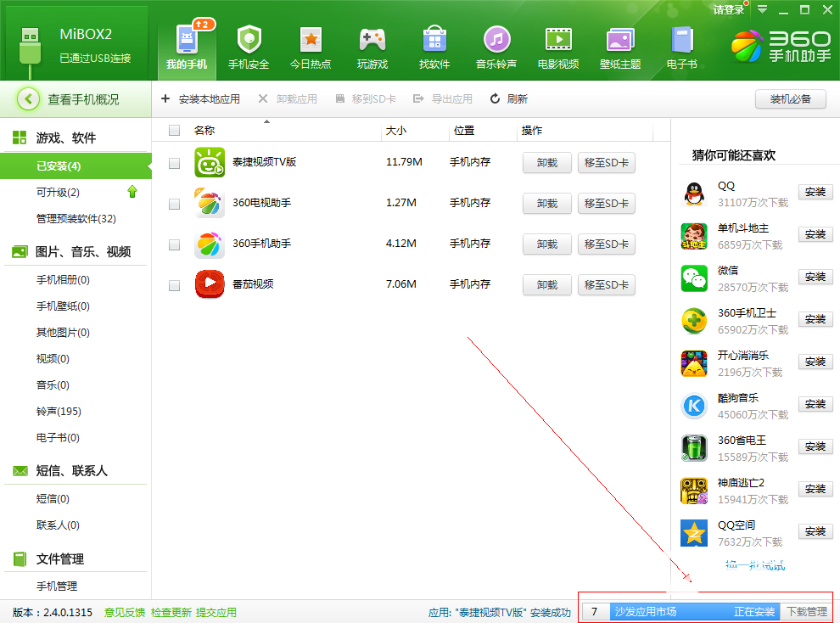This screenshot has width=840, height=623.
Task: Click the 沙发应用市场 installing progress bar
Action: click(695, 612)
